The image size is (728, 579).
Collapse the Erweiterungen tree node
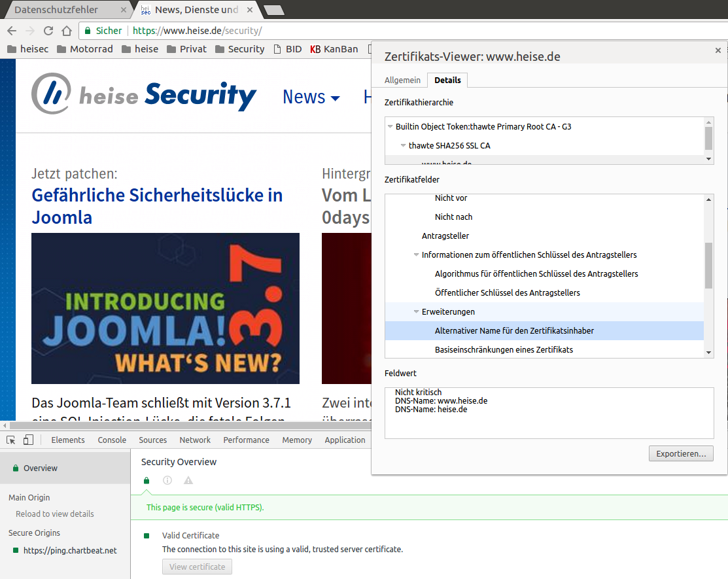point(416,311)
